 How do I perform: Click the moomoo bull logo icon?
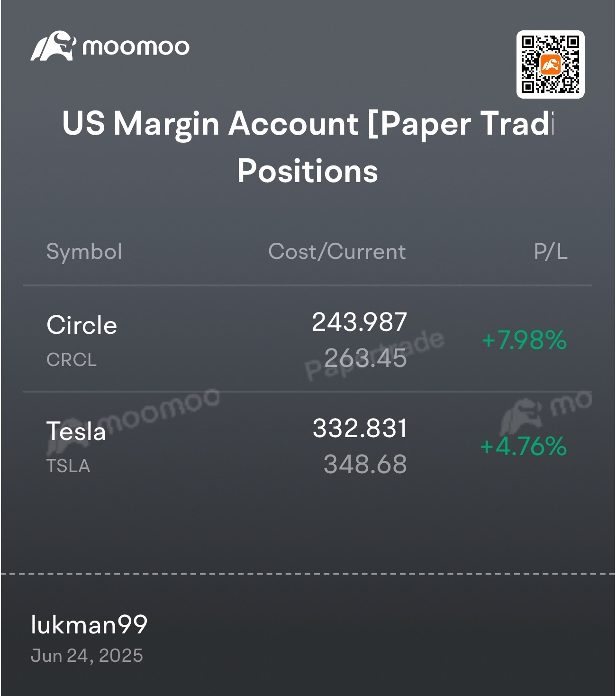coord(53,46)
